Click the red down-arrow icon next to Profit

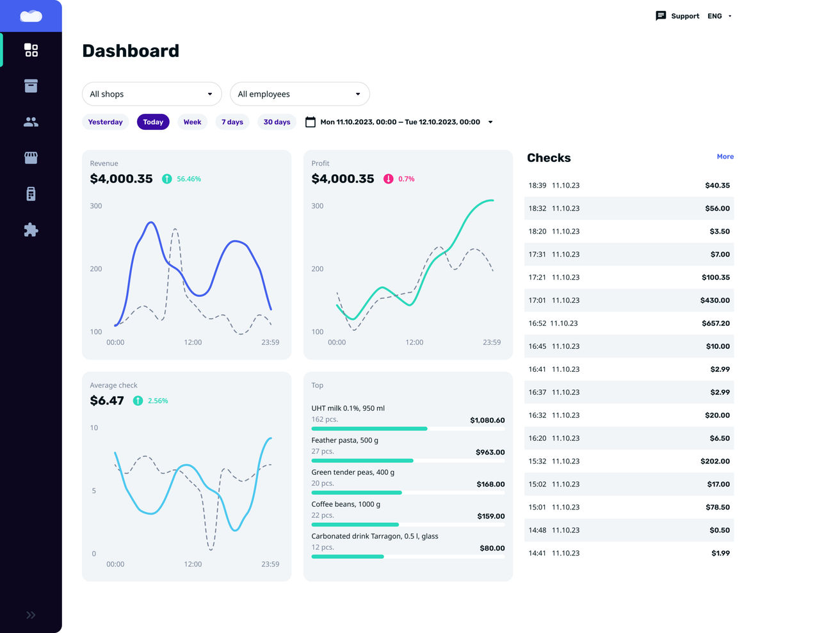[x=389, y=179]
